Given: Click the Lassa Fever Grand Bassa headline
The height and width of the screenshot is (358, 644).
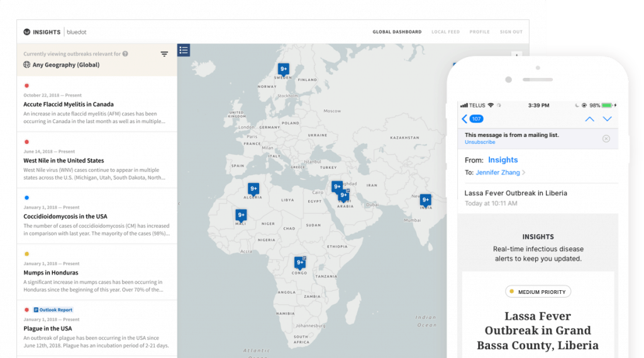Looking at the screenshot, I should [538, 330].
